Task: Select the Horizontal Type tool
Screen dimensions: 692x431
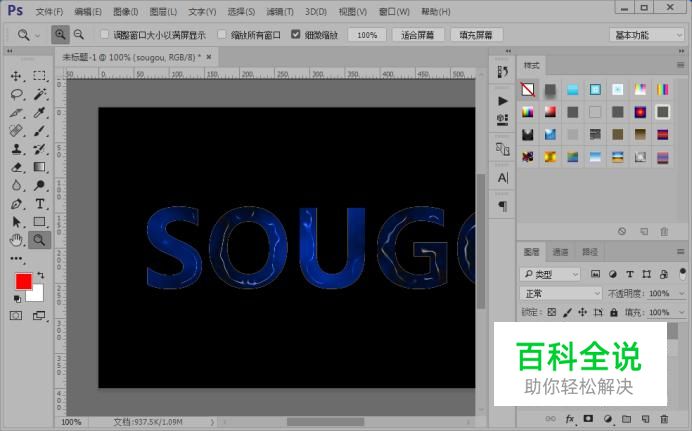Action: coord(39,204)
